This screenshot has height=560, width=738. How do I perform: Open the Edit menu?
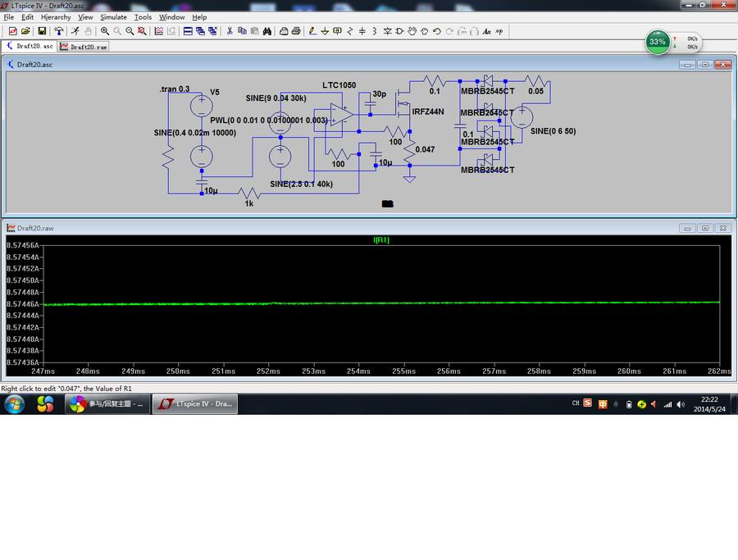click(27, 17)
